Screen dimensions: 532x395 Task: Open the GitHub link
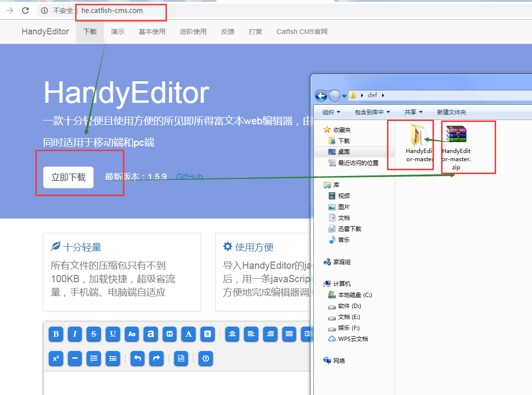189,176
